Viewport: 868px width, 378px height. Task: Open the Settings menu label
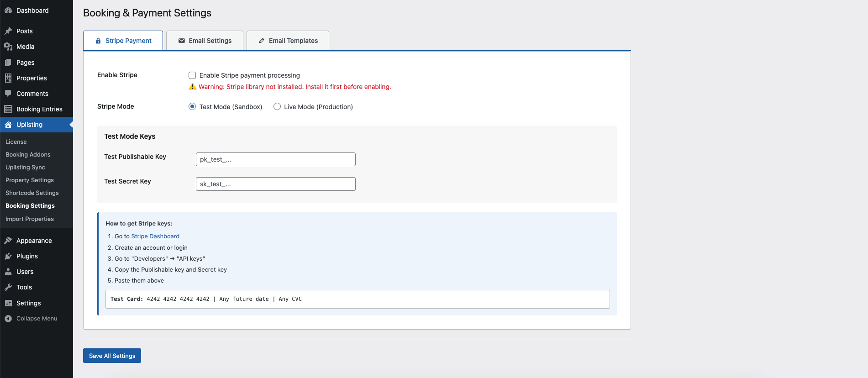point(29,303)
